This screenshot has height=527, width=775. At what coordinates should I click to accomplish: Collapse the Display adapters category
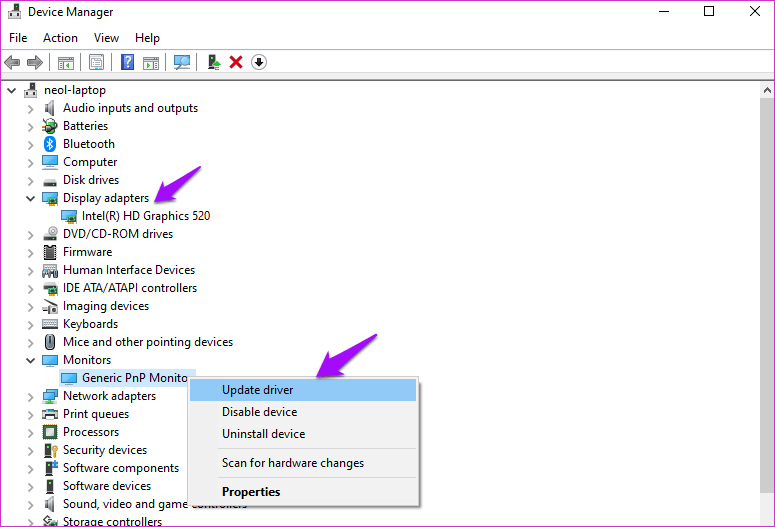click(x=31, y=198)
